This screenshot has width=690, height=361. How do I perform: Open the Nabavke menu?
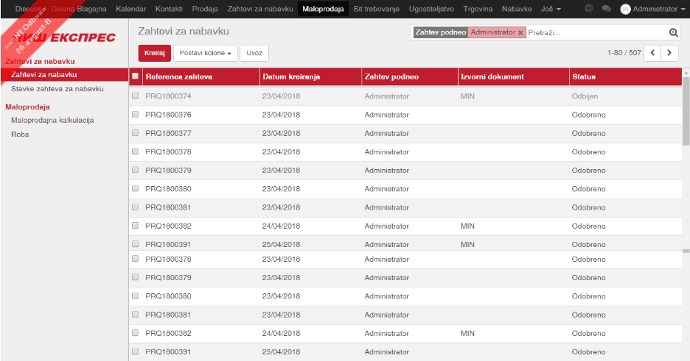pos(517,9)
